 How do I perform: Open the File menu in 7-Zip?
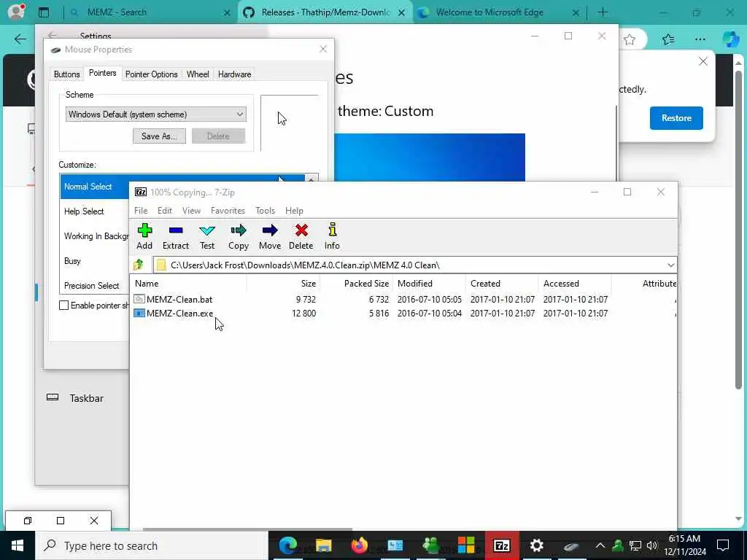coord(141,211)
